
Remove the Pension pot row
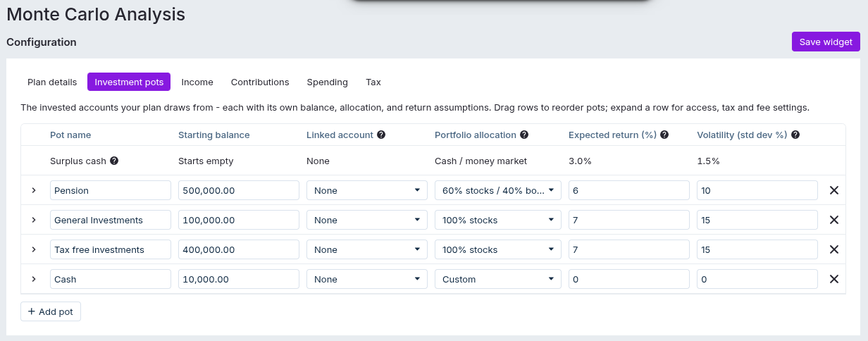(834, 190)
